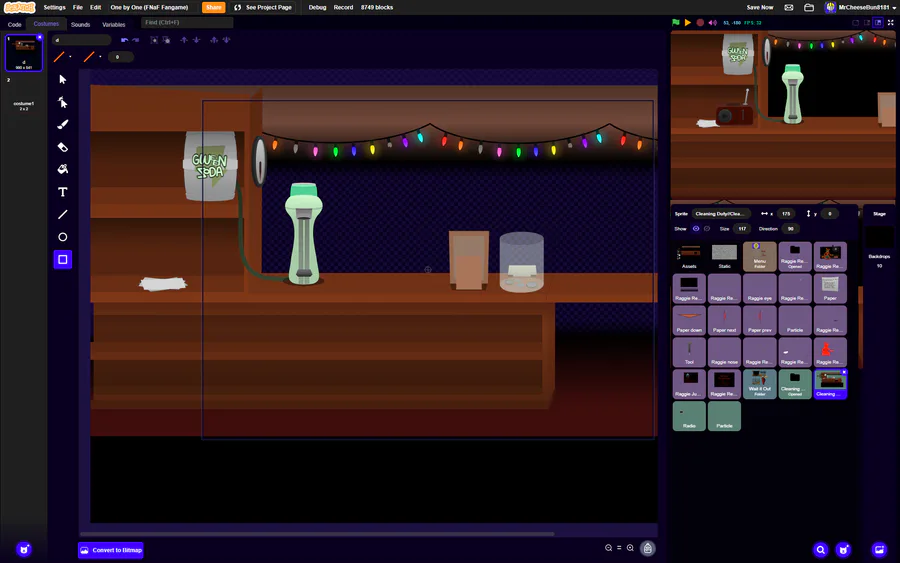The width and height of the screenshot is (900, 563).
Task: Click the Find (Ctrl+F) search box
Action: [x=187, y=22]
